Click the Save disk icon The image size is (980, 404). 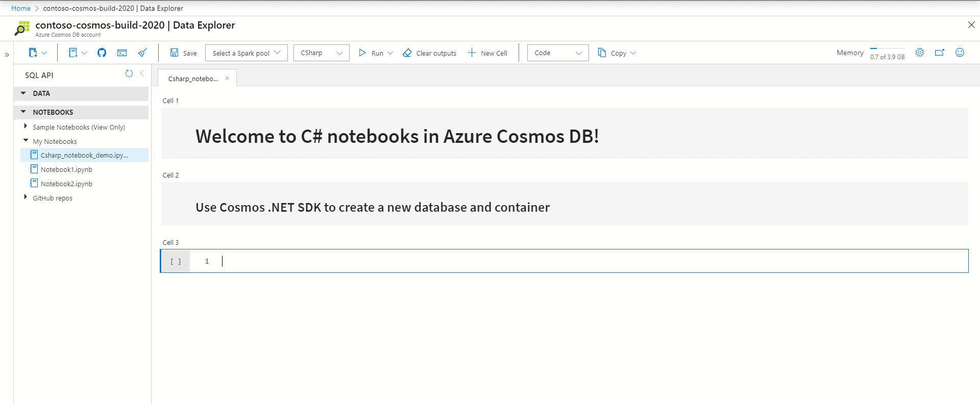(x=174, y=53)
